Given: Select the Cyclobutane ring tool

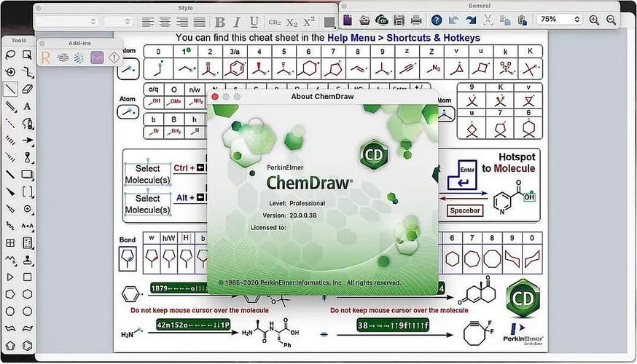Looking at the screenshot, I should tap(27, 277).
